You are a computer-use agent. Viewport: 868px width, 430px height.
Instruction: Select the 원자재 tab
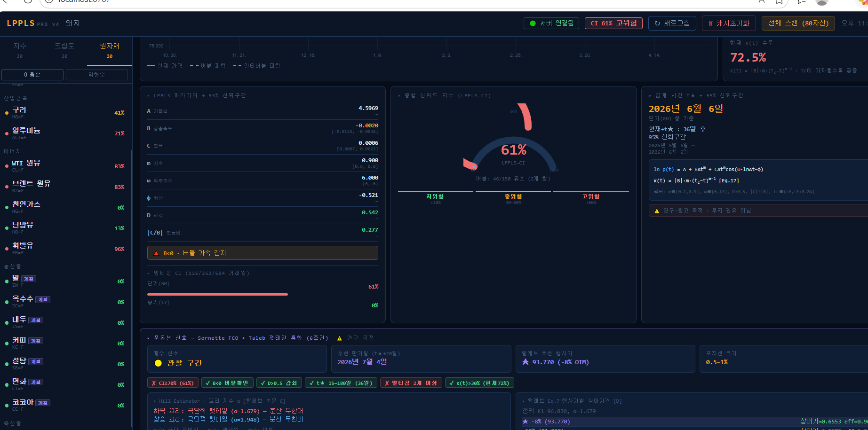(110, 51)
